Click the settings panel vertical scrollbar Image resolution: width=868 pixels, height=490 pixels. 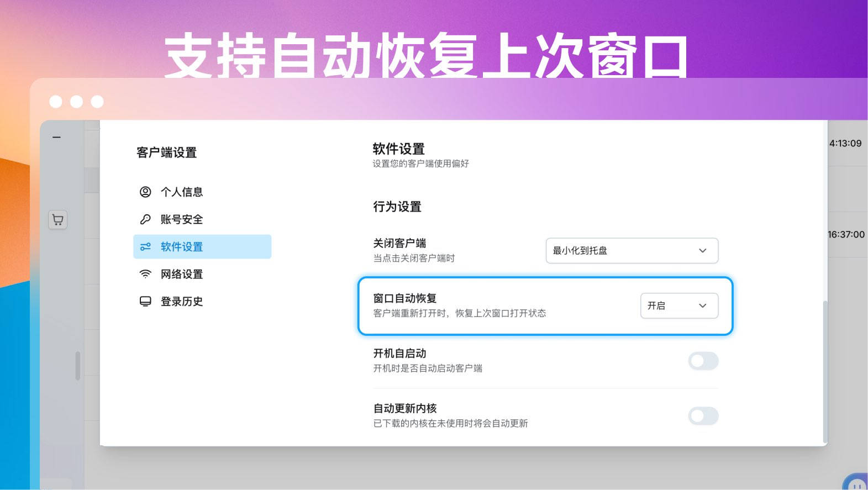(x=825, y=371)
